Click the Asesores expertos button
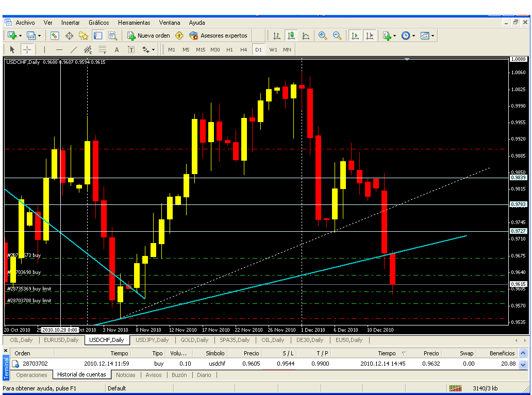 tap(218, 36)
